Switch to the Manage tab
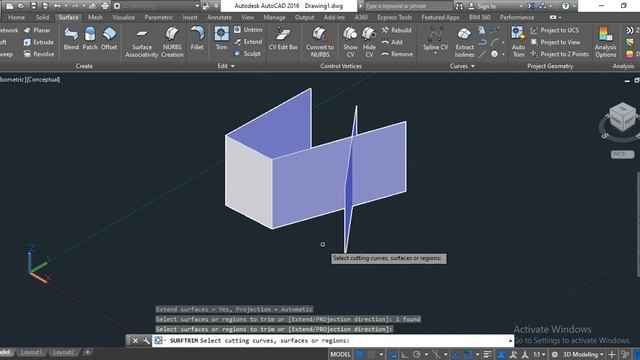This screenshot has width=640, height=360. tap(274, 17)
